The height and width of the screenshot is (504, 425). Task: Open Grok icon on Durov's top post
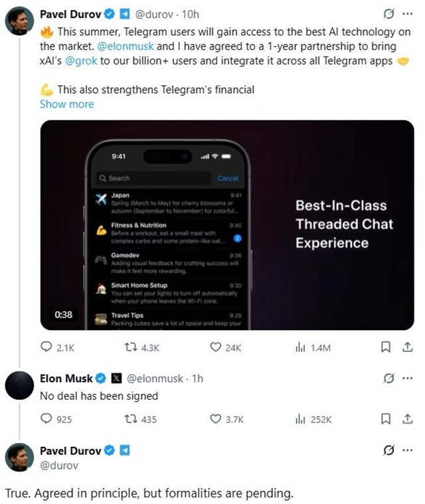[x=389, y=14]
